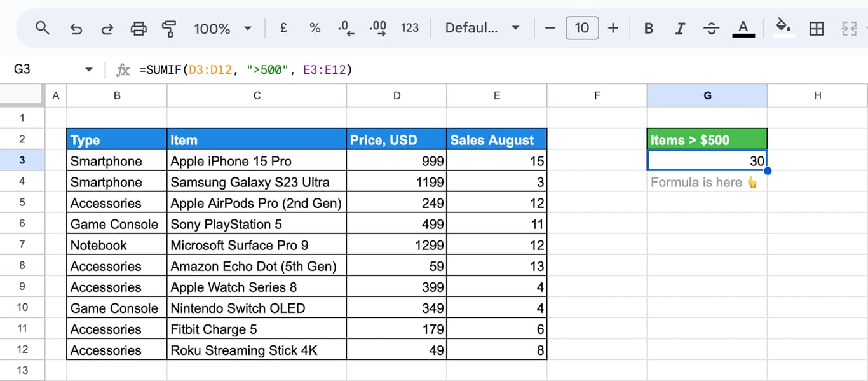
Task: Select 'Sony PlayStation 5' cell
Action: coord(257,224)
